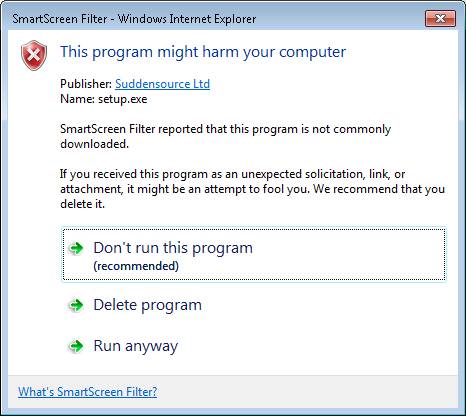Open the Suddensource Ltd publisher link
Screen dimensions: 466x416
[x=162, y=84]
